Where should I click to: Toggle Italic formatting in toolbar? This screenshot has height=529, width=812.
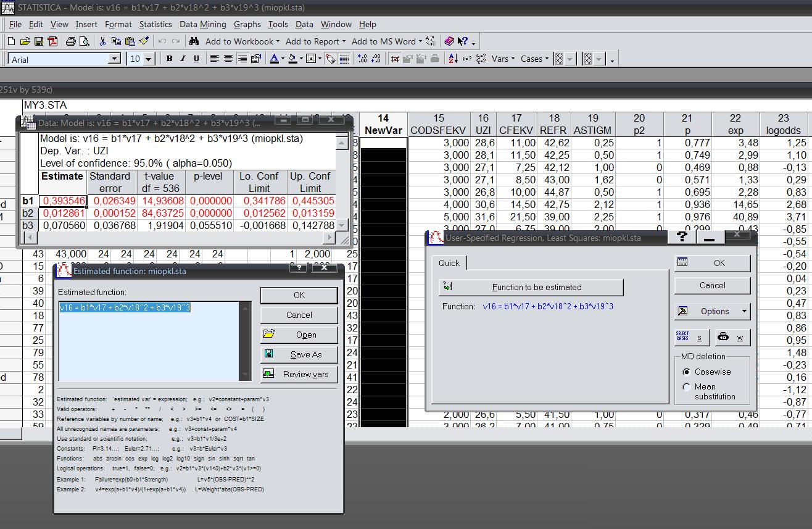(183, 59)
